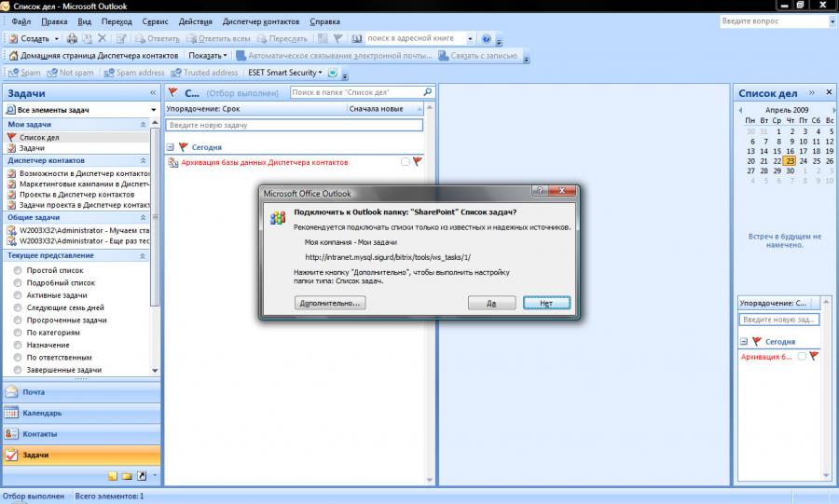839x504 pixels.
Task: Open the Actions (Действия) menu
Action: [x=196, y=22]
